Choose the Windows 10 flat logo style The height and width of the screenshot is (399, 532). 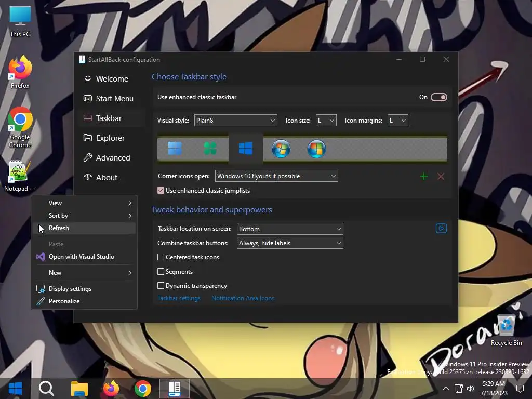coord(246,149)
